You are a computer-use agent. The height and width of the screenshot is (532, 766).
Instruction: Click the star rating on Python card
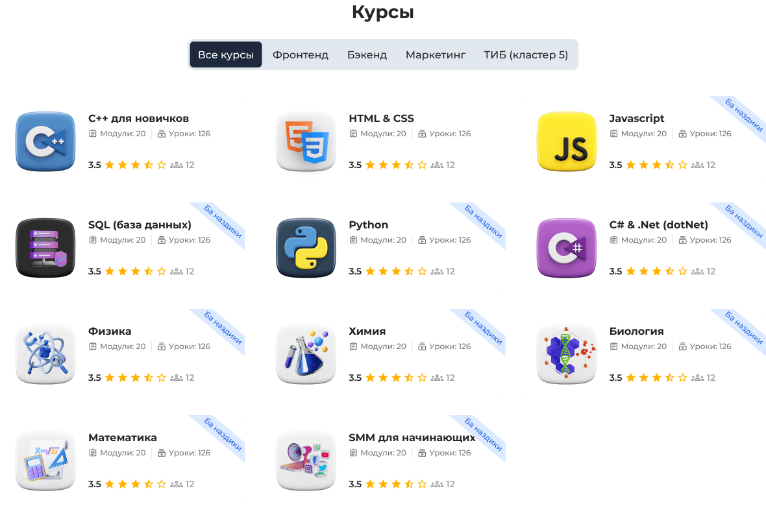(395, 271)
